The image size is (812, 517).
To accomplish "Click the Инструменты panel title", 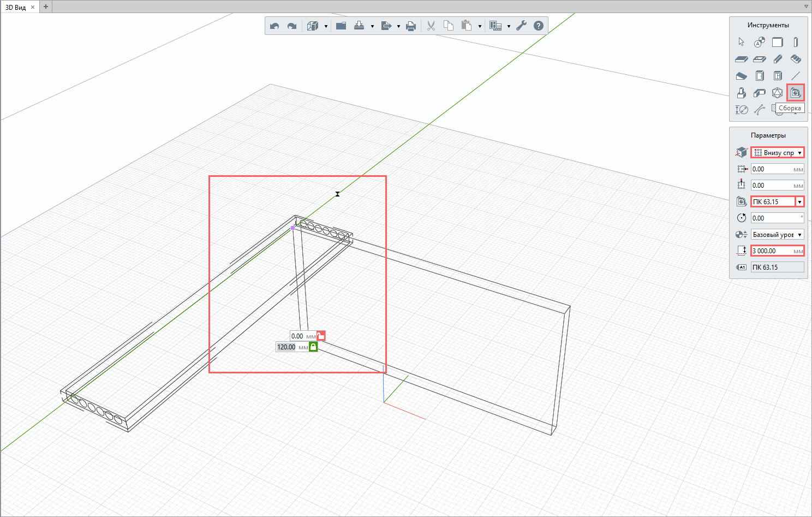I will [x=768, y=25].
